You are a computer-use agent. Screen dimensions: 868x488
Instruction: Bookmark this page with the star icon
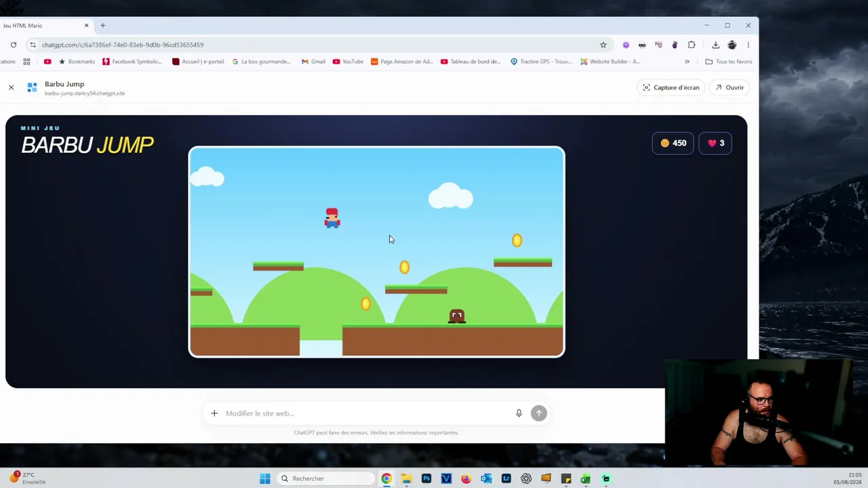click(x=603, y=45)
